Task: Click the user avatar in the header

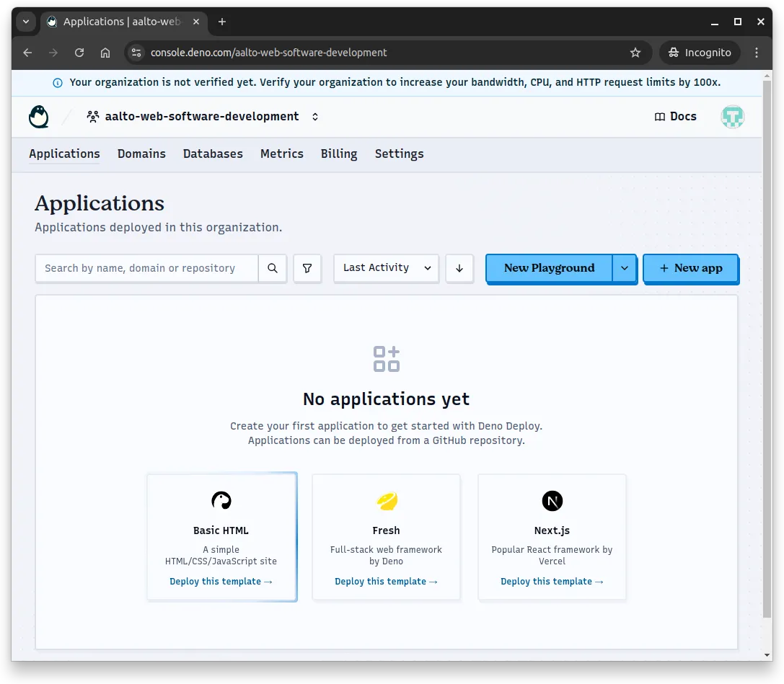Action: click(732, 116)
